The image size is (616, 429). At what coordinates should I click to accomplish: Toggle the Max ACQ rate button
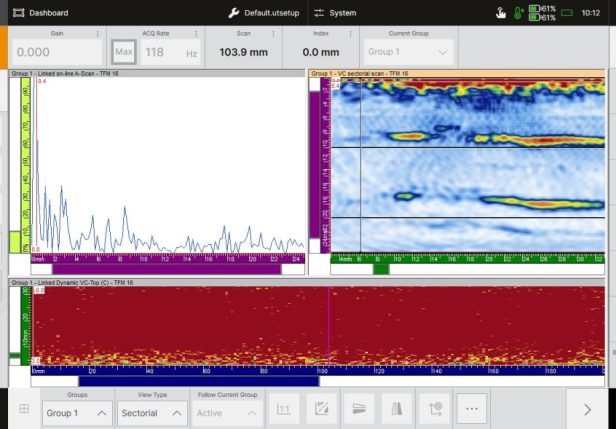pos(124,52)
